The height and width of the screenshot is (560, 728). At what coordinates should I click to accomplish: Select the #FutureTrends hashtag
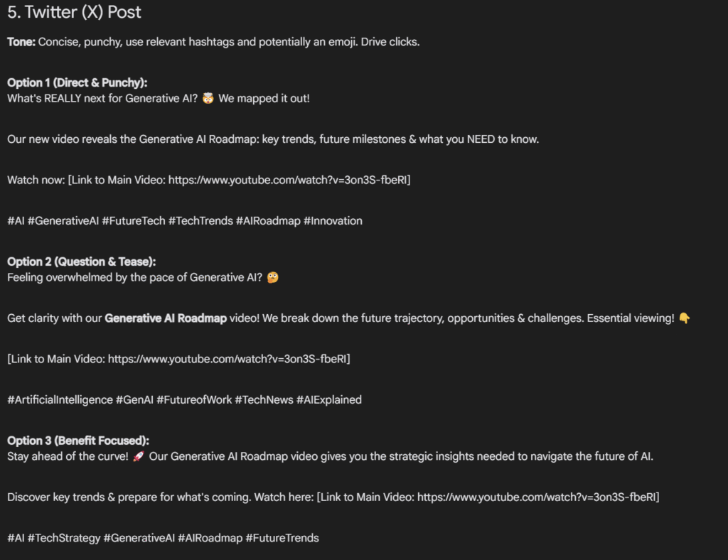coord(282,538)
